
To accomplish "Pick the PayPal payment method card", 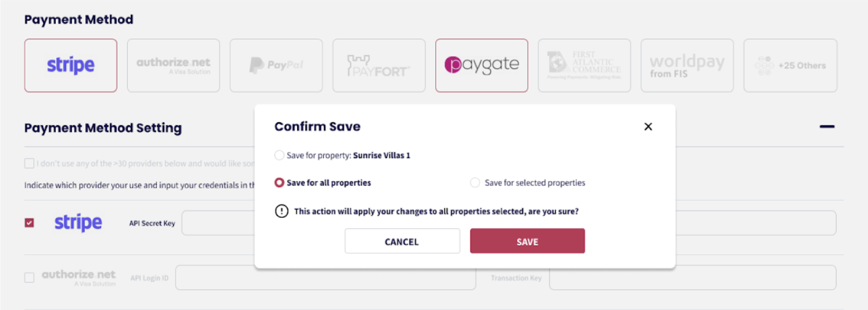I will [x=276, y=65].
